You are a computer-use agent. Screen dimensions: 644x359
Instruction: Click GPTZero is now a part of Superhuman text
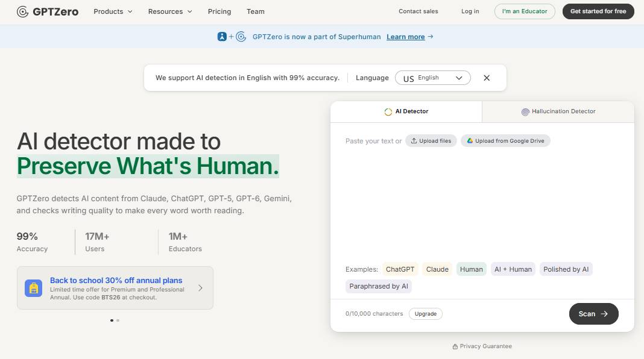point(316,37)
